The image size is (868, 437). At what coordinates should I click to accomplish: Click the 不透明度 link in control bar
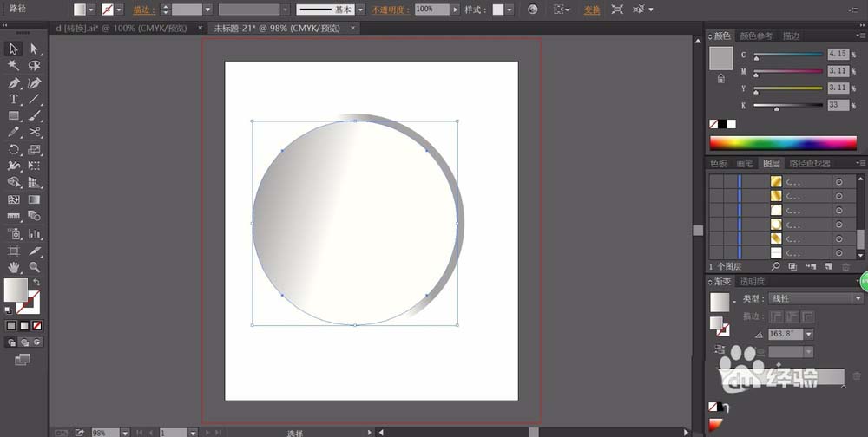click(x=391, y=10)
